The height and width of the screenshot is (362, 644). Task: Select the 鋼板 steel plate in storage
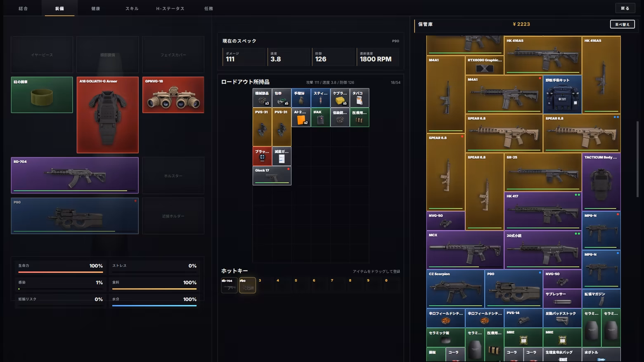coord(436,355)
